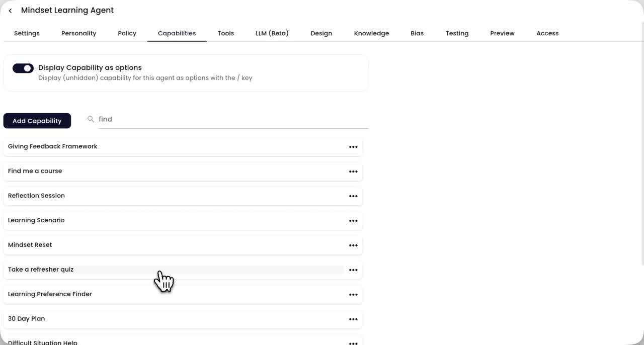Go back using the arrow beside Mindset Learning Agent
The image size is (644, 345).
pyautogui.click(x=10, y=11)
